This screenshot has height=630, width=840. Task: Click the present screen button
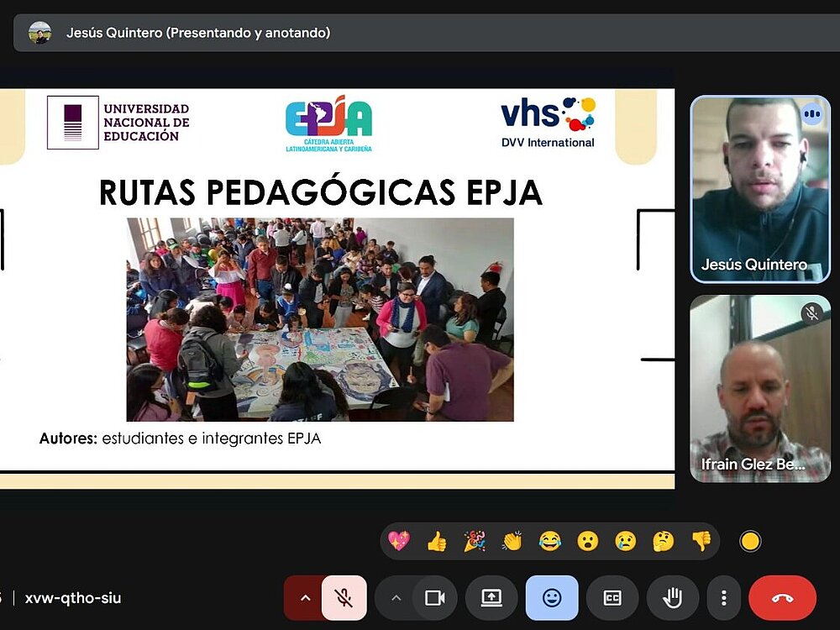pos(491,598)
